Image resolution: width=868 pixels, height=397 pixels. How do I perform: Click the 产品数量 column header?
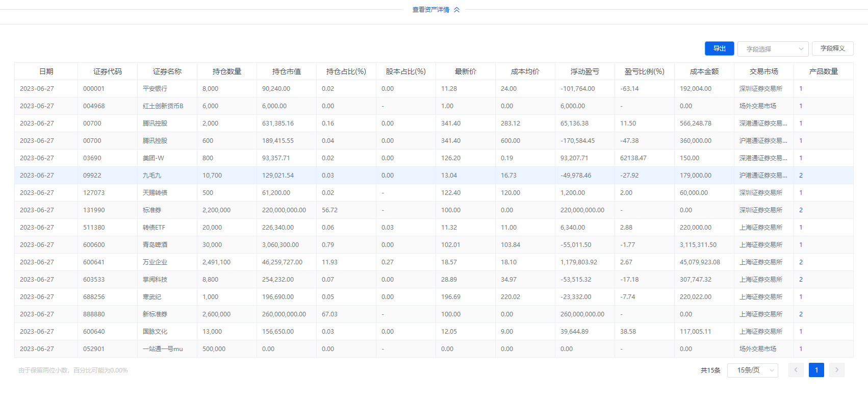pos(823,71)
